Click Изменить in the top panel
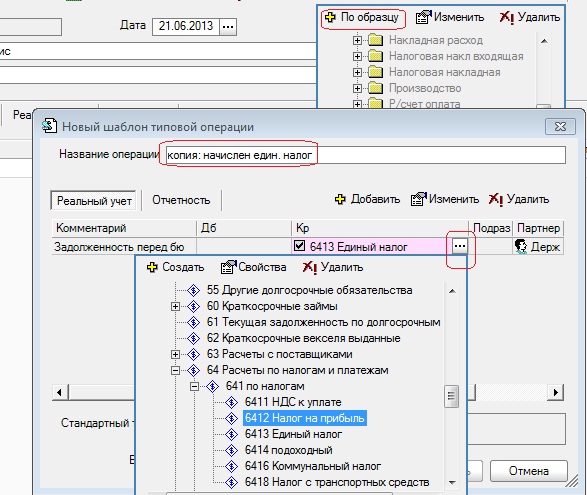587x495 pixels. pos(450,17)
